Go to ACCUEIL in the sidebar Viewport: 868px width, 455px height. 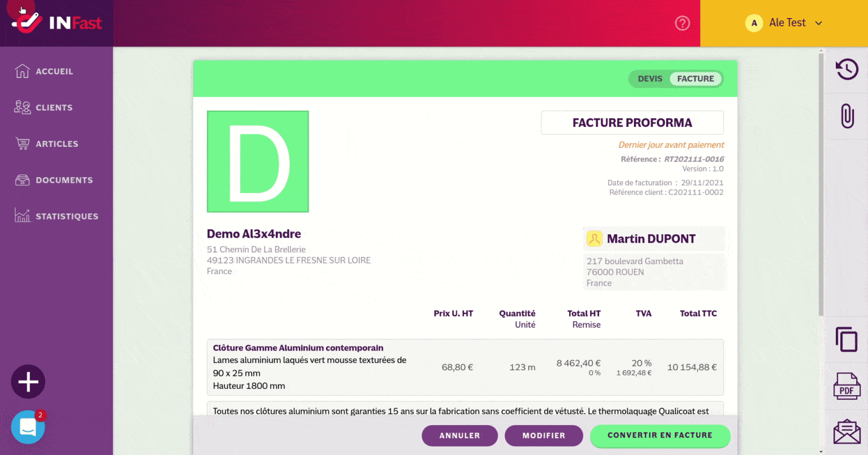tap(54, 72)
